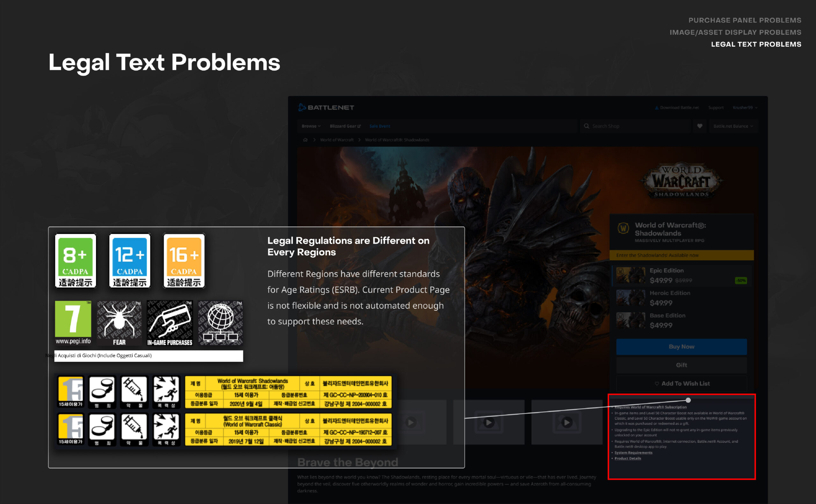Click the PEGI online globe icon

click(x=221, y=323)
